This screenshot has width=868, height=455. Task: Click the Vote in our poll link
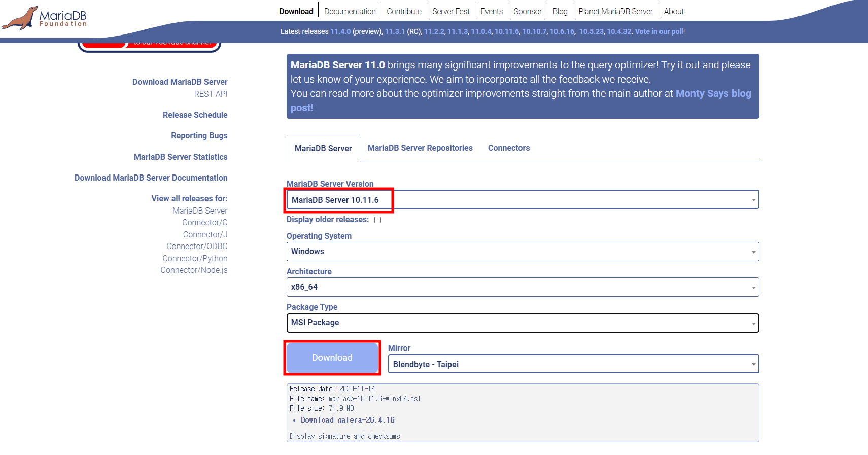pyautogui.click(x=659, y=31)
